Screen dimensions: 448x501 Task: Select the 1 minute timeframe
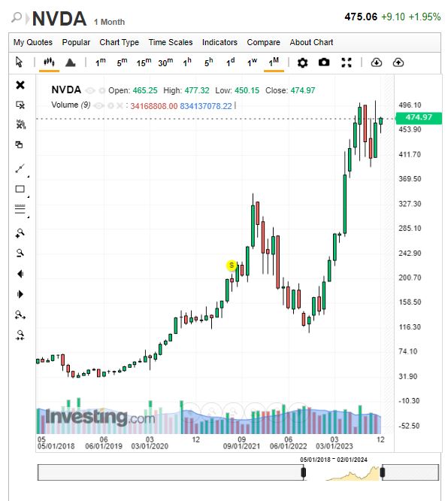coord(100,62)
